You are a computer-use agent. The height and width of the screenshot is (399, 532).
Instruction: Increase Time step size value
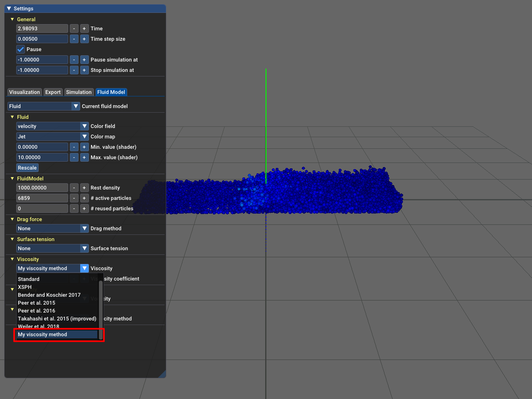84,39
